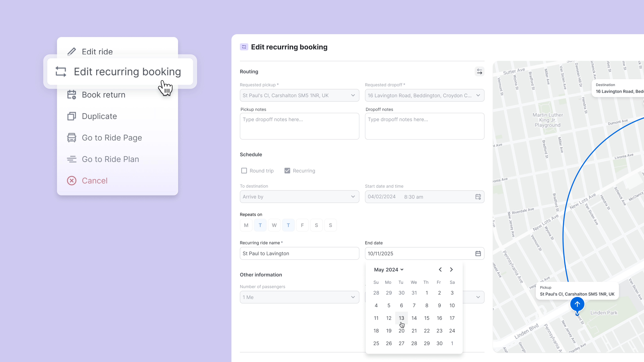The height and width of the screenshot is (362, 644).
Task: Toggle Saturday repeat day
Action: 316,225
